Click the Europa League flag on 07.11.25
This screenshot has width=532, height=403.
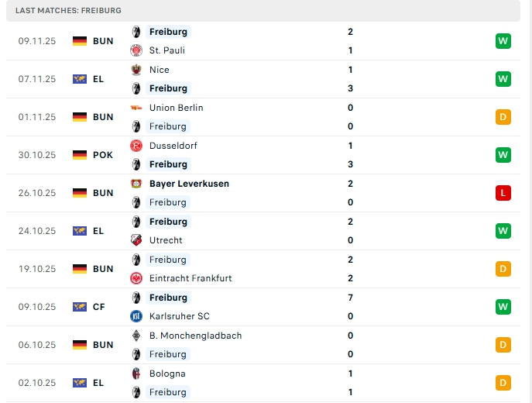pyautogui.click(x=80, y=79)
